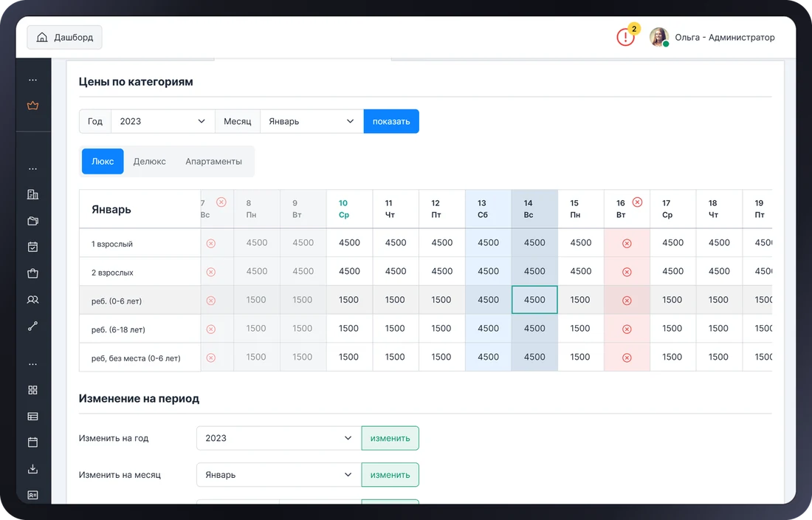Screen dimensions: 812x520
Task: Toggle the closed marker on 16 Вт header
Action: pos(638,202)
